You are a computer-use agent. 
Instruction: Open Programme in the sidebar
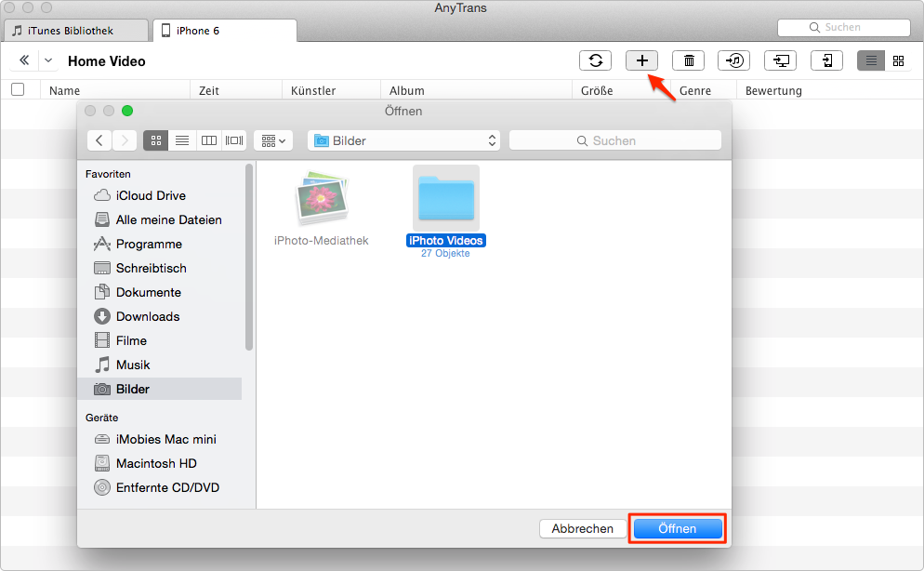click(160, 244)
